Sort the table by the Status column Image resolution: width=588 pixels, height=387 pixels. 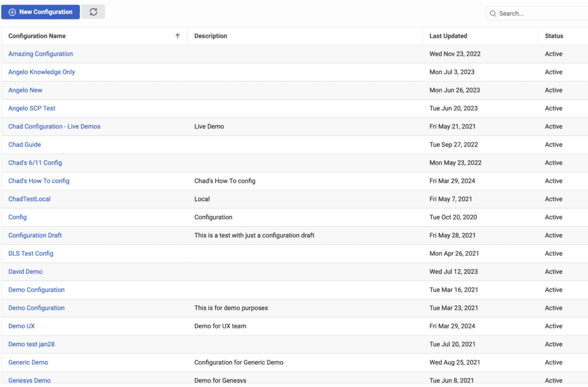pos(554,36)
